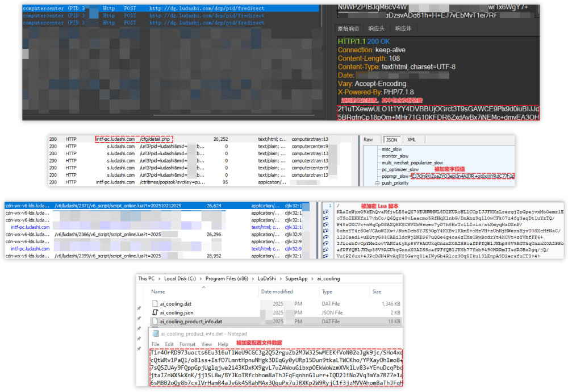Click the Content-Length: 108 header line

[369, 59]
